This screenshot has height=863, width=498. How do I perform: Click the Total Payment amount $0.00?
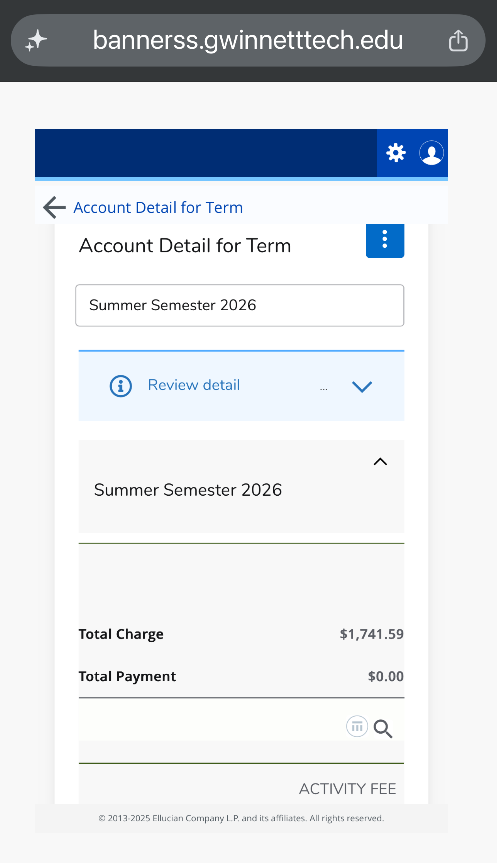tap(386, 676)
